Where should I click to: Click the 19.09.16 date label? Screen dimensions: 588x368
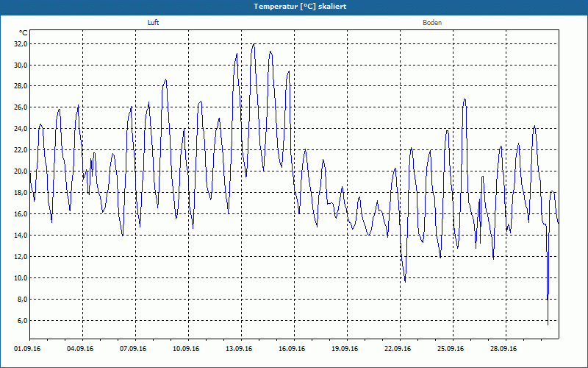[x=345, y=349]
